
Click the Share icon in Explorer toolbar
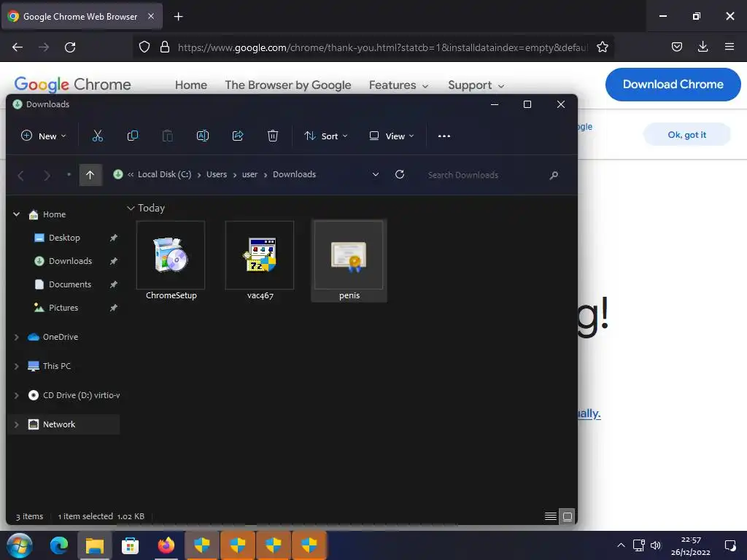pyautogui.click(x=238, y=136)
